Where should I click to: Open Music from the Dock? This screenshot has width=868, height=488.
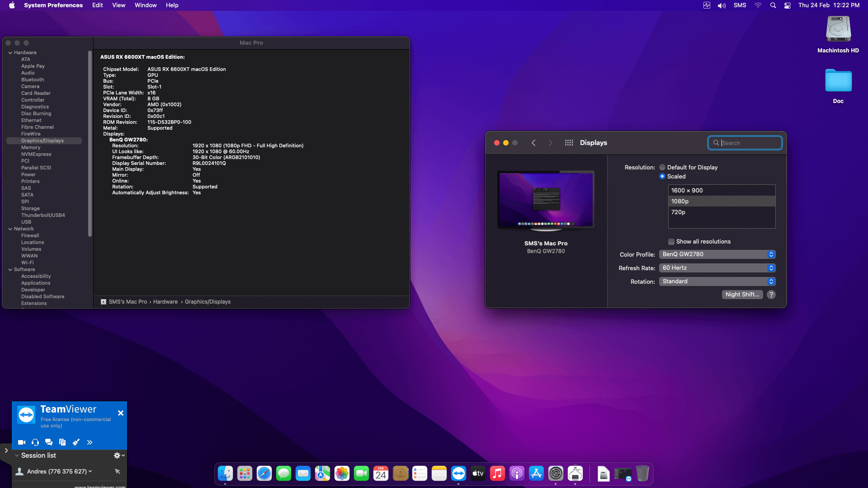point(497,474)
